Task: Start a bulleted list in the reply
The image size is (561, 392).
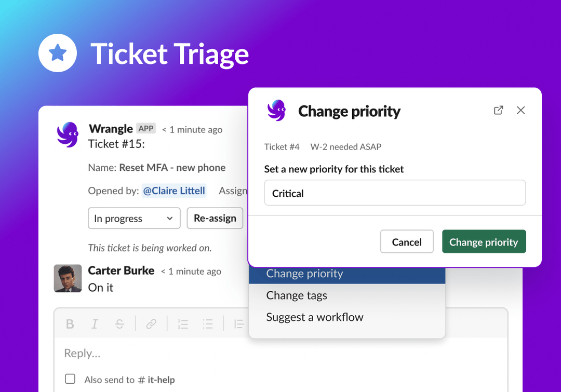Action: click(208, 324)
